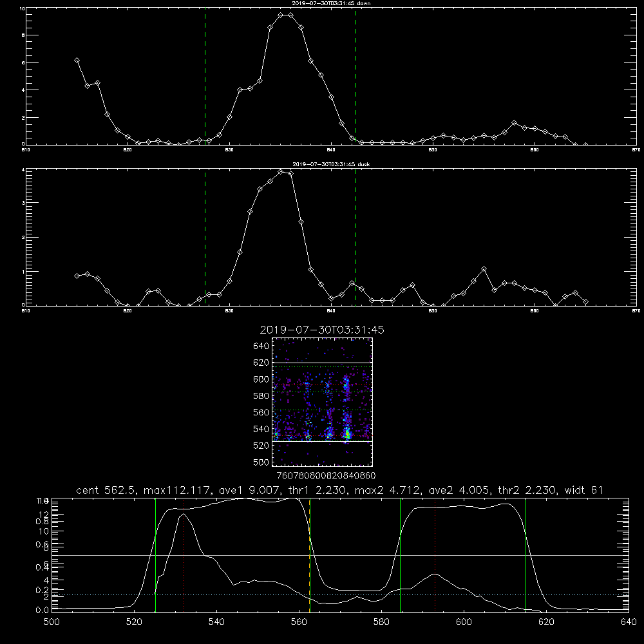Click heatmap y-axis label '580'
Viewport: 644px width, 644px height.
pos(261,396)
